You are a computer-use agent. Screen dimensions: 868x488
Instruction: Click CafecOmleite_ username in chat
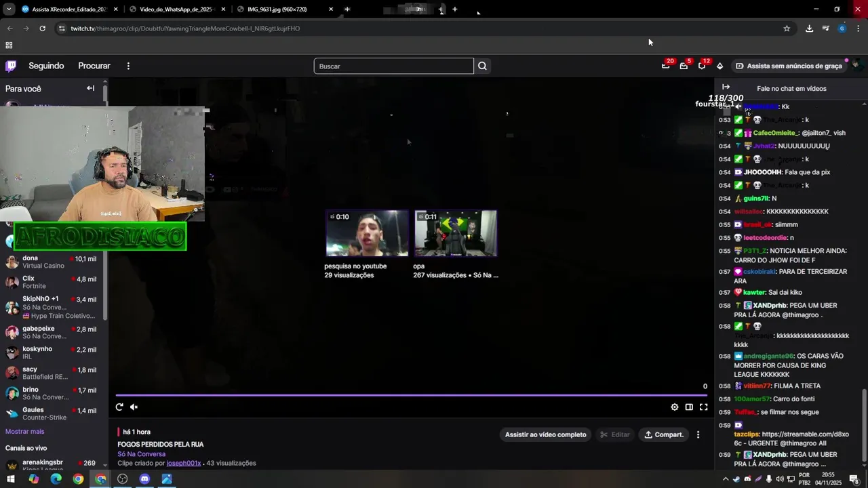(x=776, y=133)
